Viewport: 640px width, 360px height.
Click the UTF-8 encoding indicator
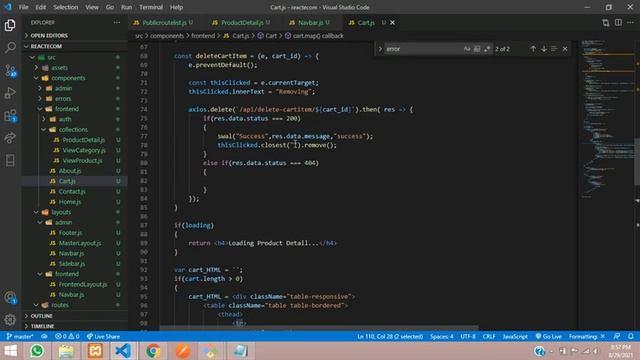468,337
